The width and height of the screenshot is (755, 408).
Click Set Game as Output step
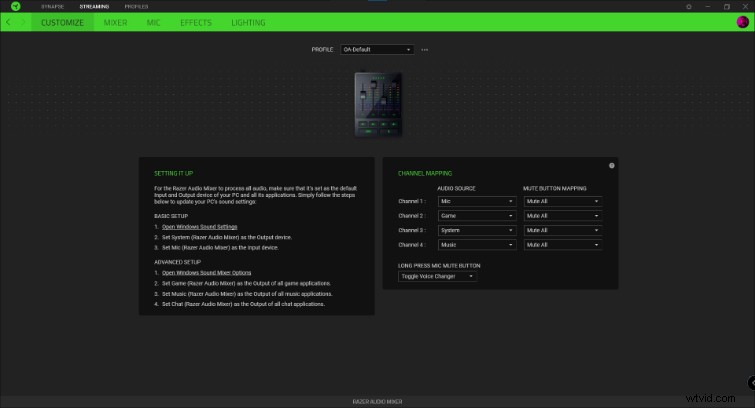246,283
